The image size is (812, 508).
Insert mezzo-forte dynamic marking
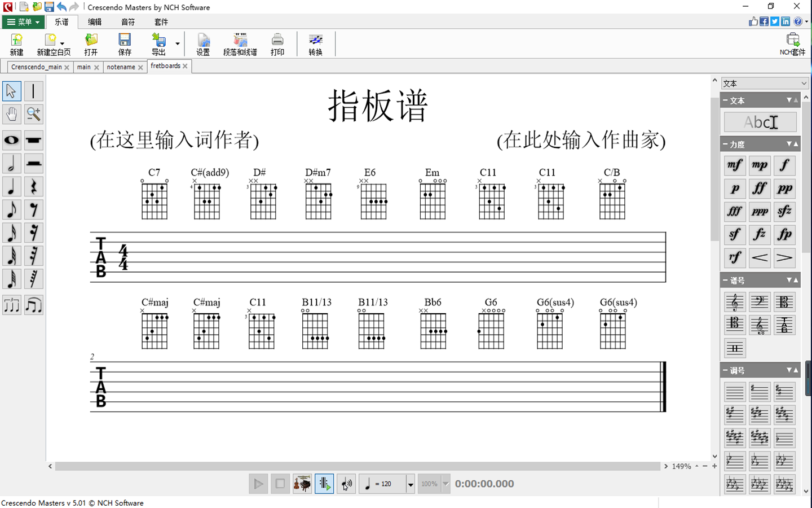coord(735,165)
